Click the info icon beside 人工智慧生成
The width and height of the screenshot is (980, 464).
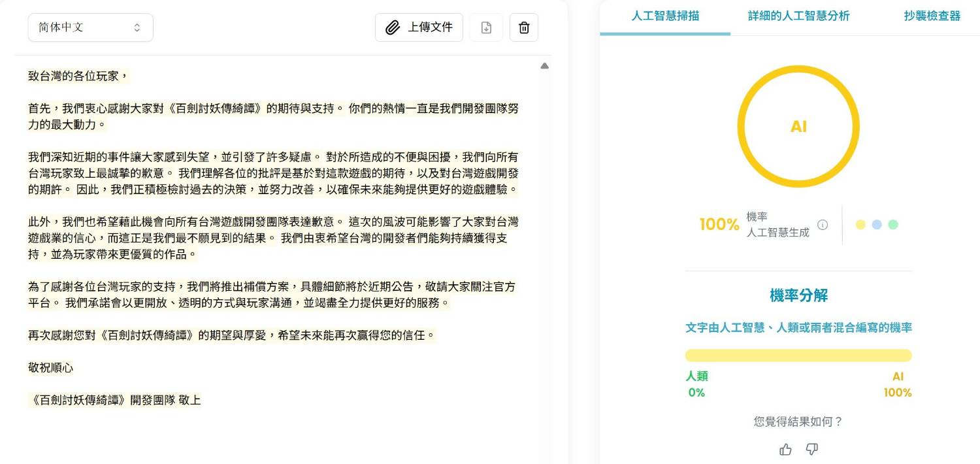(x=823, y=225)
